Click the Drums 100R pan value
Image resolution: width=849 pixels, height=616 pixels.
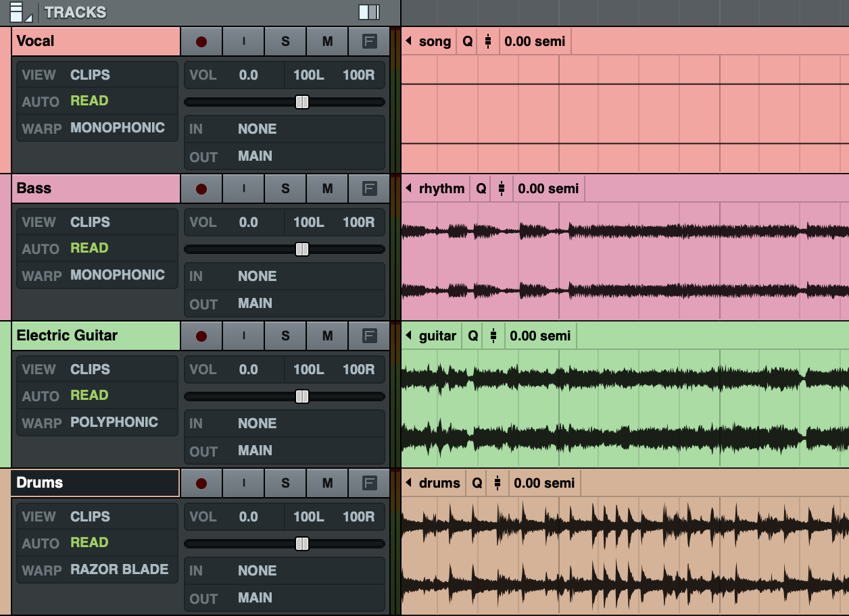pyautogui.click(x=359, y=517)
